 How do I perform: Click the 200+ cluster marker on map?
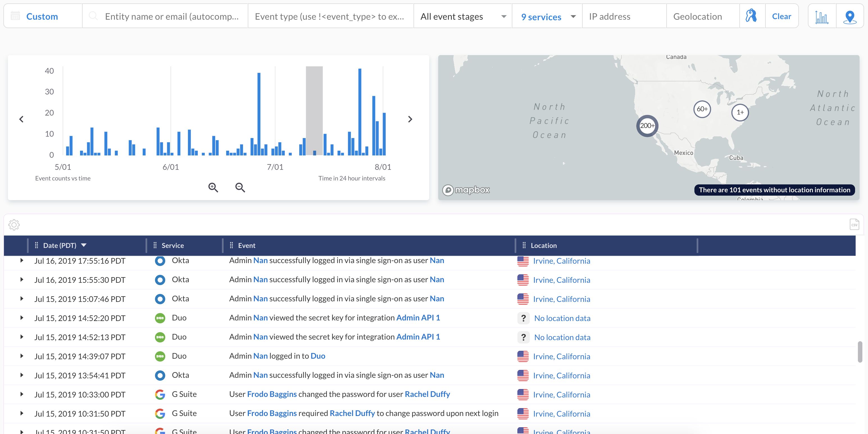[647, 126]
